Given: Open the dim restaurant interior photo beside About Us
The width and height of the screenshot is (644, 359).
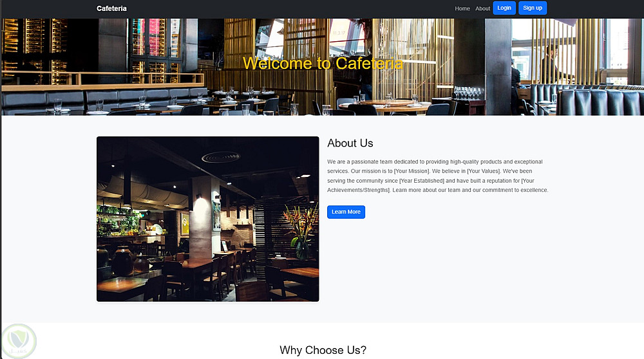Looking at the screenshot, I should coord(208,219).
